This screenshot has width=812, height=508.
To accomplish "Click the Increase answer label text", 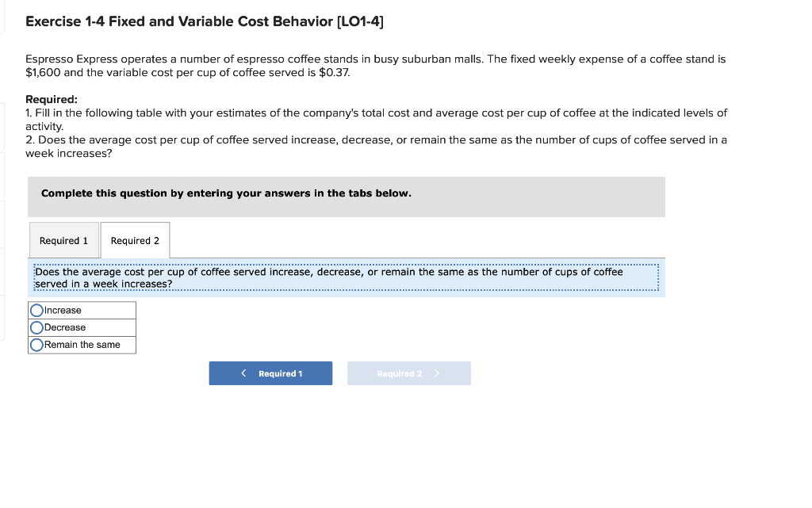I will [63, 310].
